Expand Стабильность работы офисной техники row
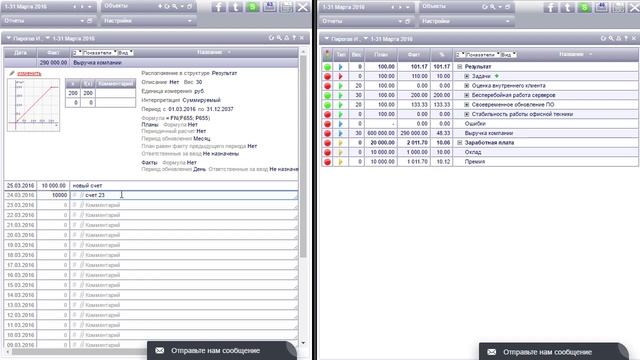 tap(467, 114)
